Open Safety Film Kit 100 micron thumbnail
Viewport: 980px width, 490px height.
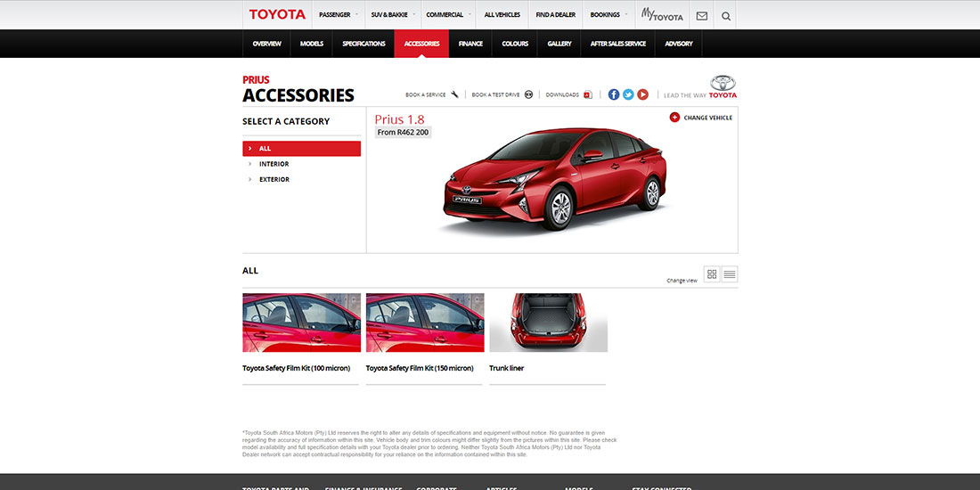click(301, 323)
